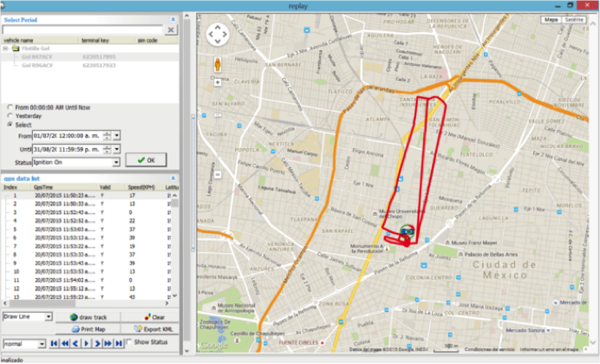Open Informar un error en el mapa link
Viewport: 600px width, 364px height.
pos(549,349)
